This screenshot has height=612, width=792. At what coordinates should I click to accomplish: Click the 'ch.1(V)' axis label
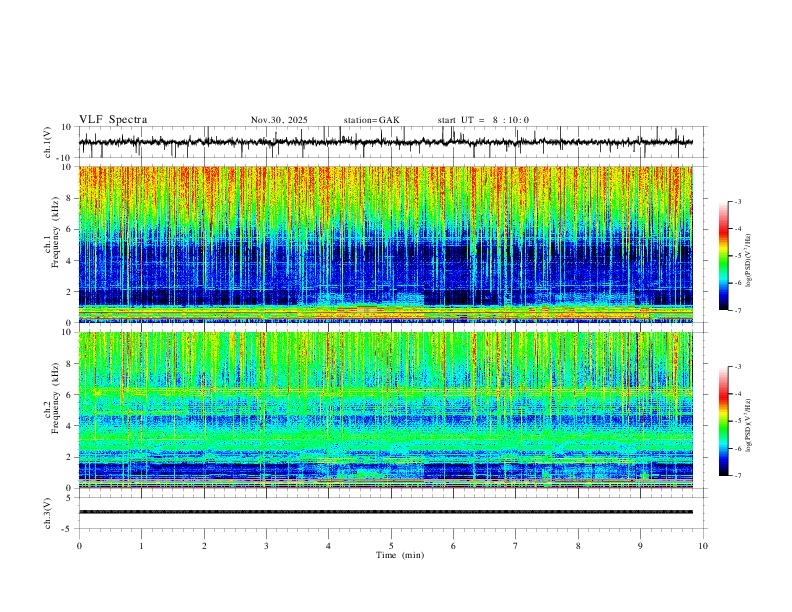pos(48,142)
